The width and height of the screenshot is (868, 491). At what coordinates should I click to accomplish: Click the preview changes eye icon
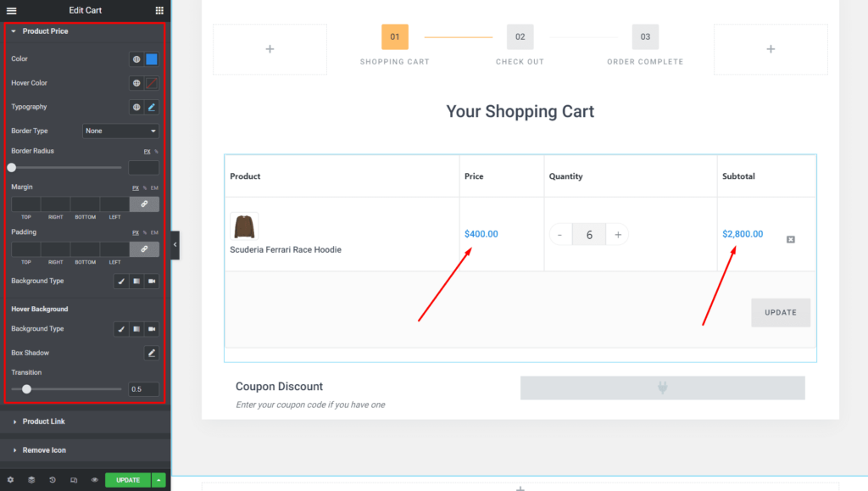[x=94, y=480]
